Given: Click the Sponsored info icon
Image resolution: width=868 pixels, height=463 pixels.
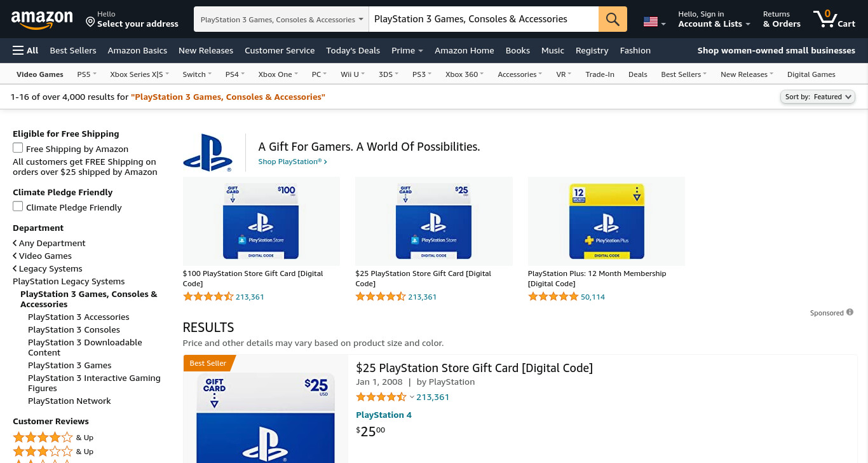Looking at the screenshot, I should point(850,313).
